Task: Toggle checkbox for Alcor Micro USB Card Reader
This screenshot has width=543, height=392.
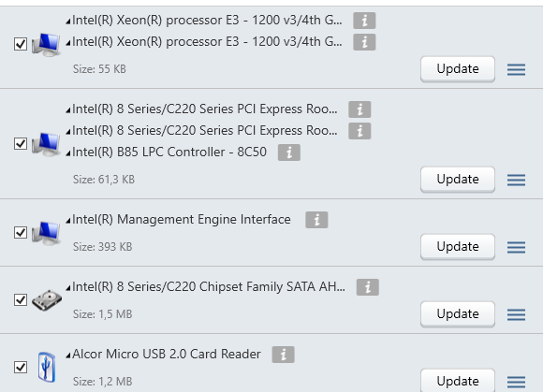Action: tap(21, 367)
